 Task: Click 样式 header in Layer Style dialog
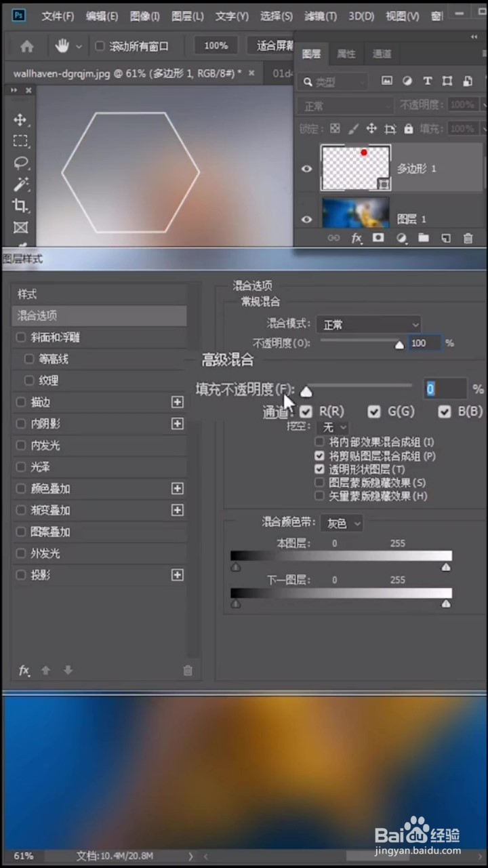pos(99,294)
